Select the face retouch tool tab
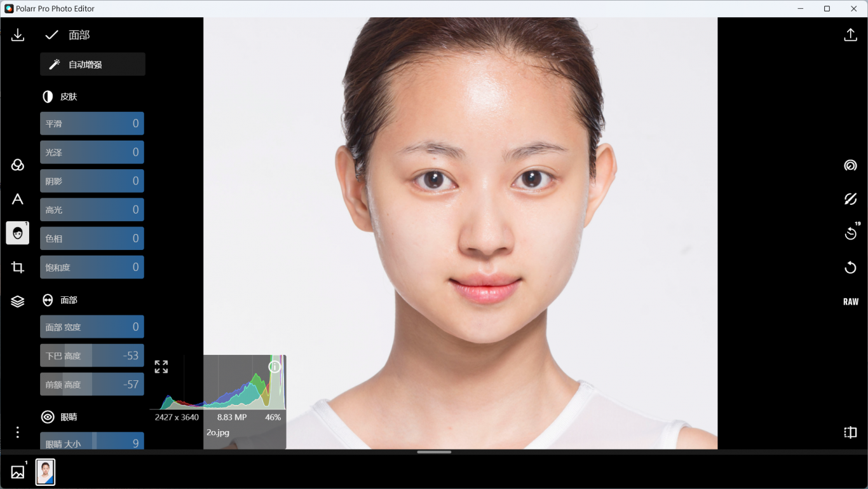This screenshot has height=489, width=868. pyautogui.click(x=18, y=233)
